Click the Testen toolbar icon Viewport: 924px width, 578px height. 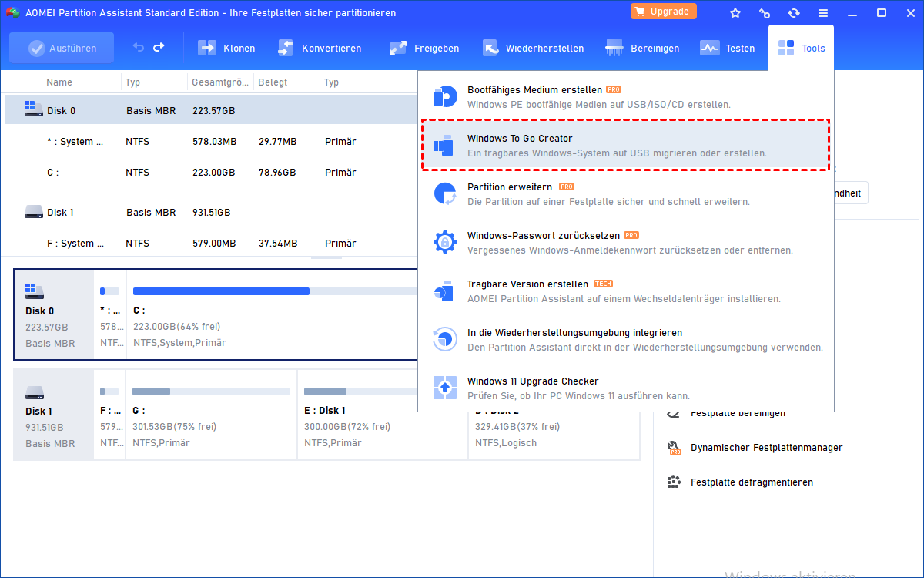(x=709, y=48)
